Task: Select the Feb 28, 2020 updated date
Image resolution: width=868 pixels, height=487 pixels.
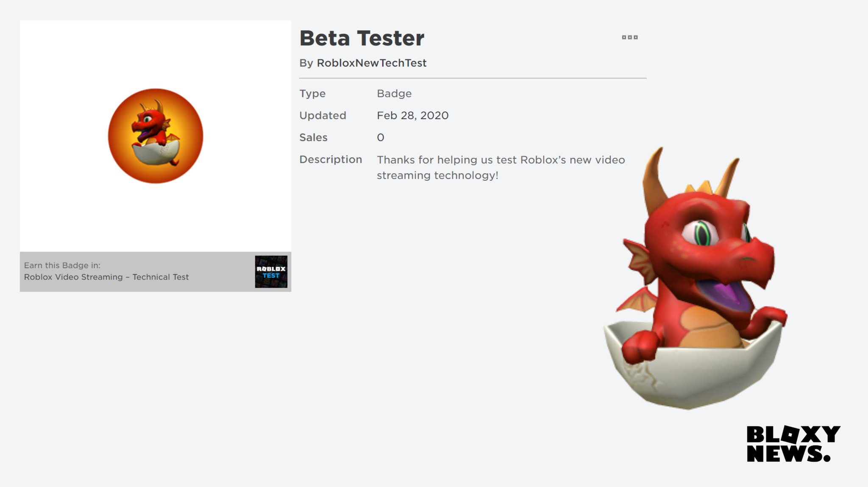Action: 412,115
